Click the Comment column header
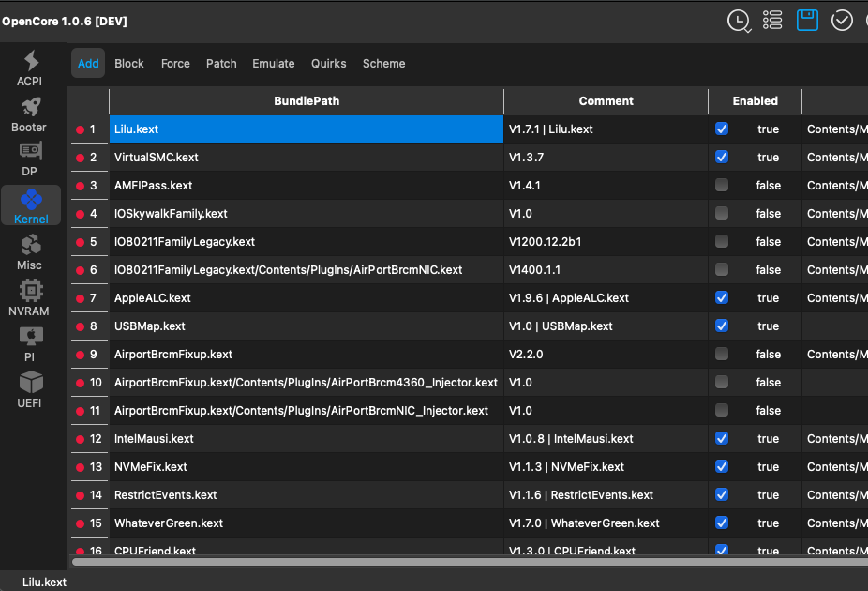Screen dimensions: 868x591 (606, 100)
